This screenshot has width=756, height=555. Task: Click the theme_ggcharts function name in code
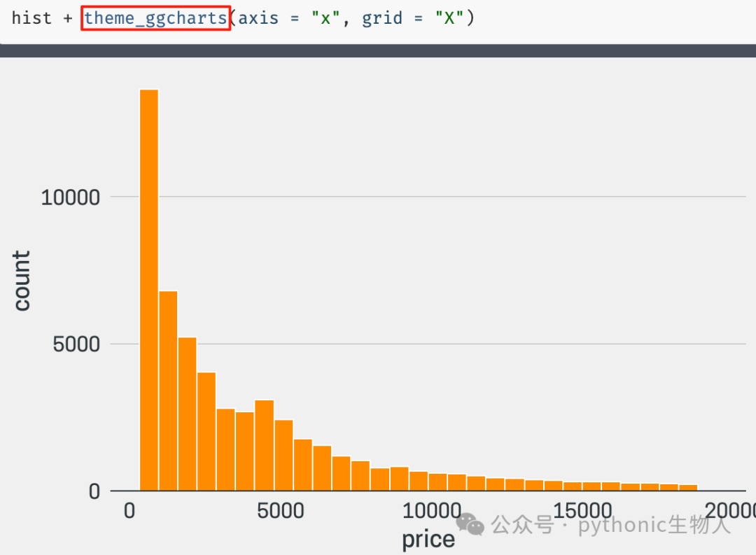click(155, 18)
